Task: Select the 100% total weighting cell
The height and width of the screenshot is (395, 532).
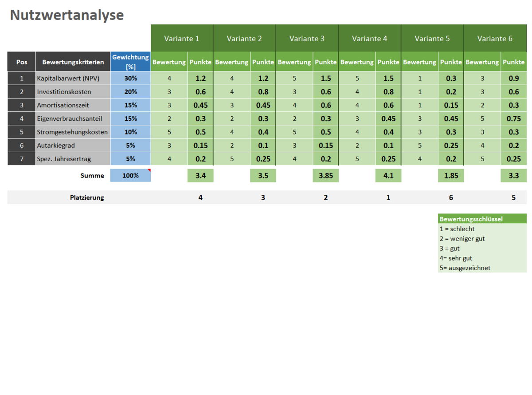Action: [130, 175]
